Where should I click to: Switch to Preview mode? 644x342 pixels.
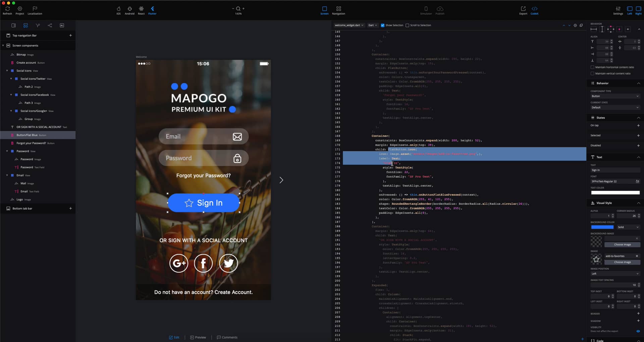198,337
